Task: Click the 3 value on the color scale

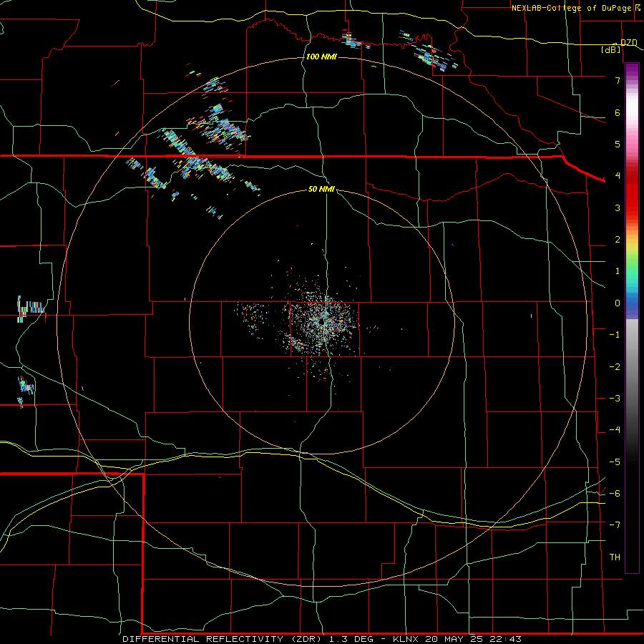Action: (x=618, y=208)
